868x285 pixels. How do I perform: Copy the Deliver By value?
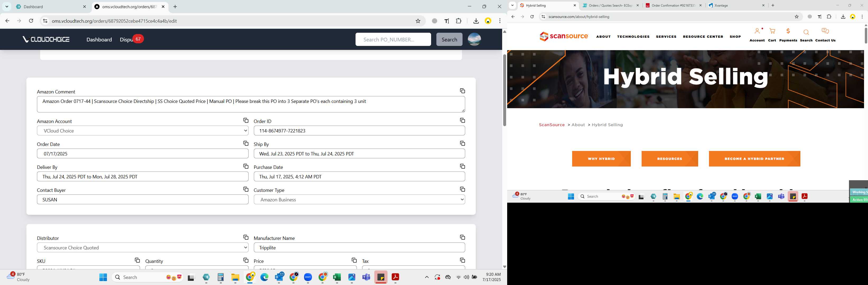246,166
